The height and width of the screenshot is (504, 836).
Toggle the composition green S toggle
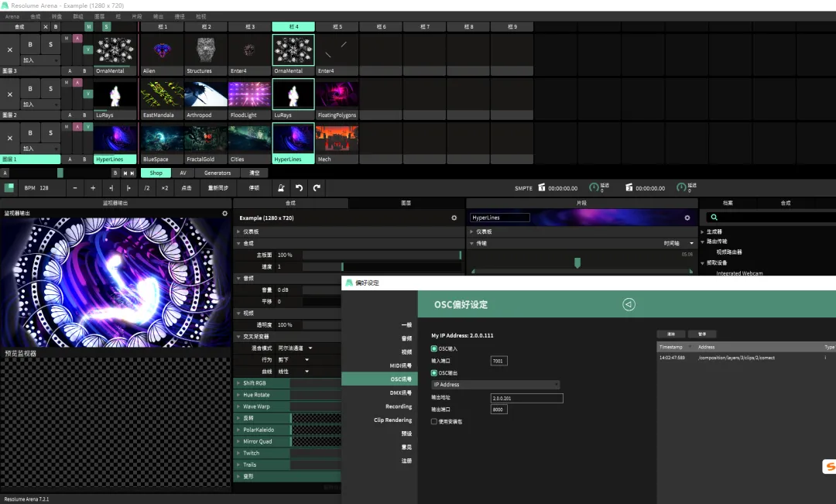tap(107, 26)
